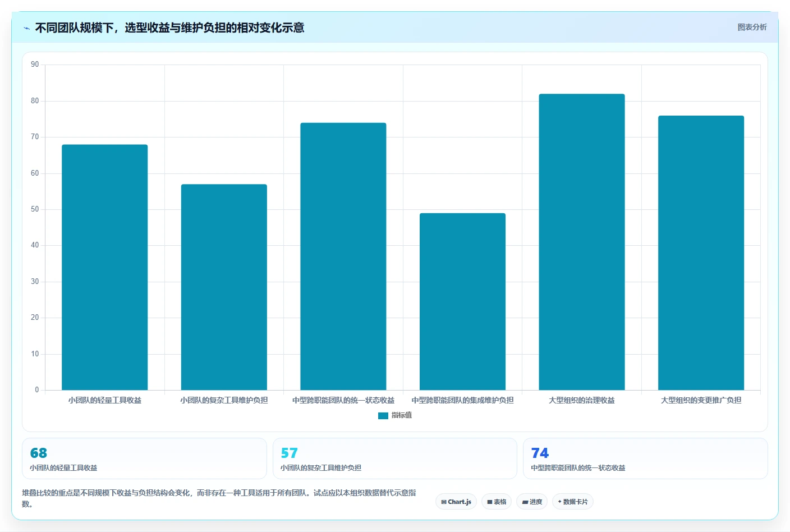
Task: Click x-axis label 中型跨职能团队的统一状态收益
Action: click(x=343, y=400)
